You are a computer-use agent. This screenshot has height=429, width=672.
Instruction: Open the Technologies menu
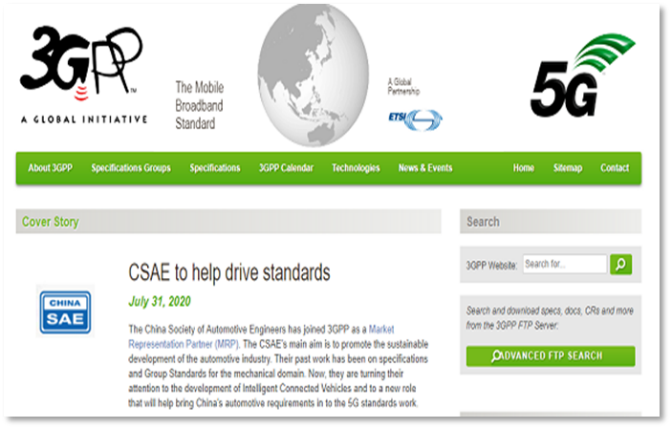click(356, 168)
